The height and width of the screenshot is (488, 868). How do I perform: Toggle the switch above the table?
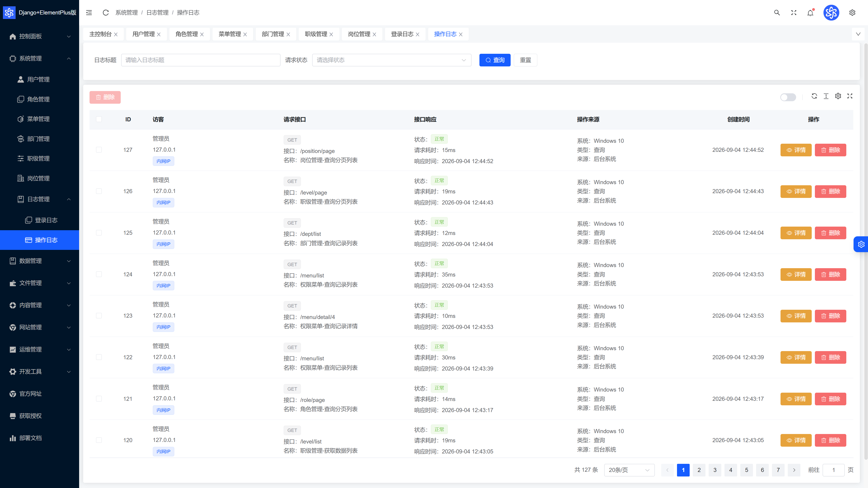click(x=788, y=97)
